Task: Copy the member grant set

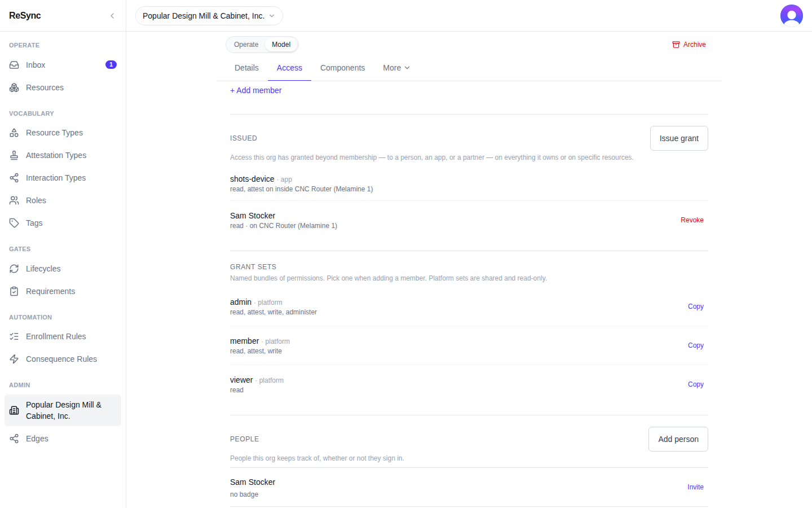Action: (695, 345)
